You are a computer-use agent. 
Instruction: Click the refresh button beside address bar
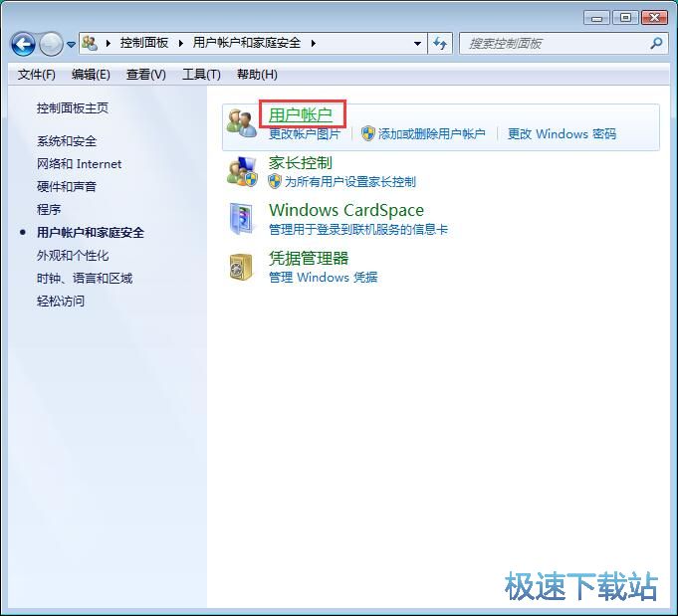click(440, 43)
